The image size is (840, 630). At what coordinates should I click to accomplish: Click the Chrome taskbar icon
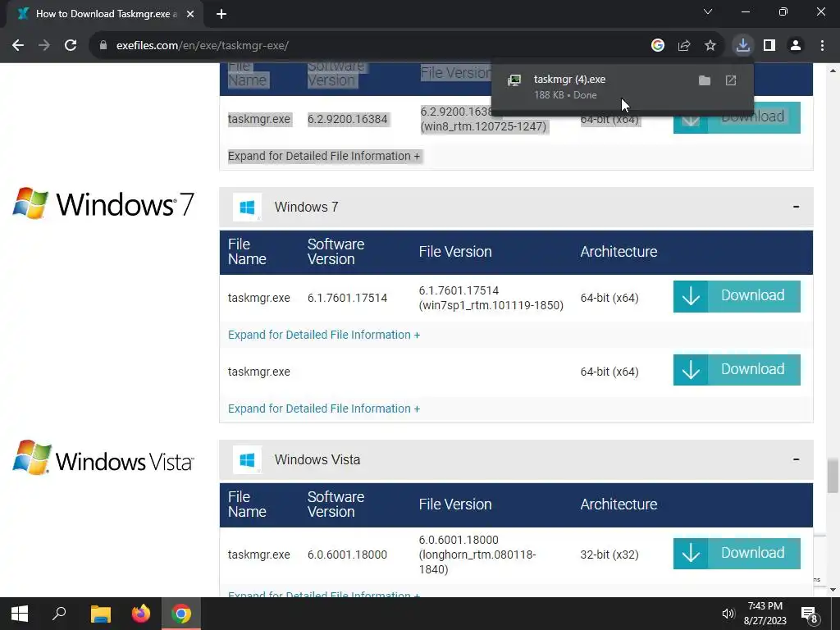pos(181,614)
